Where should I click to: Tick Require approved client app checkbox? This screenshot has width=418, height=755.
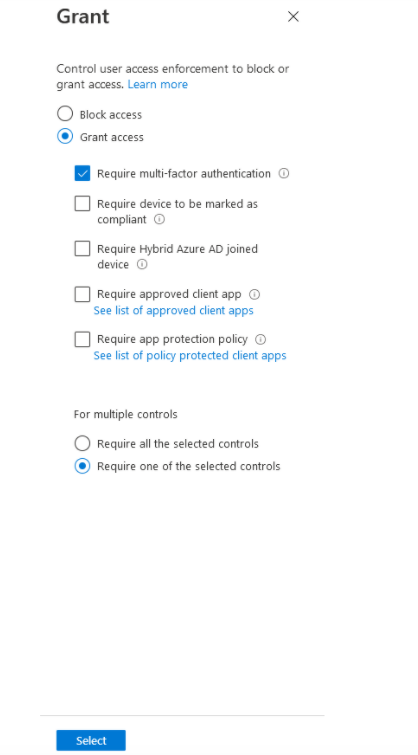pyautogui.click(x=82, y=294)
